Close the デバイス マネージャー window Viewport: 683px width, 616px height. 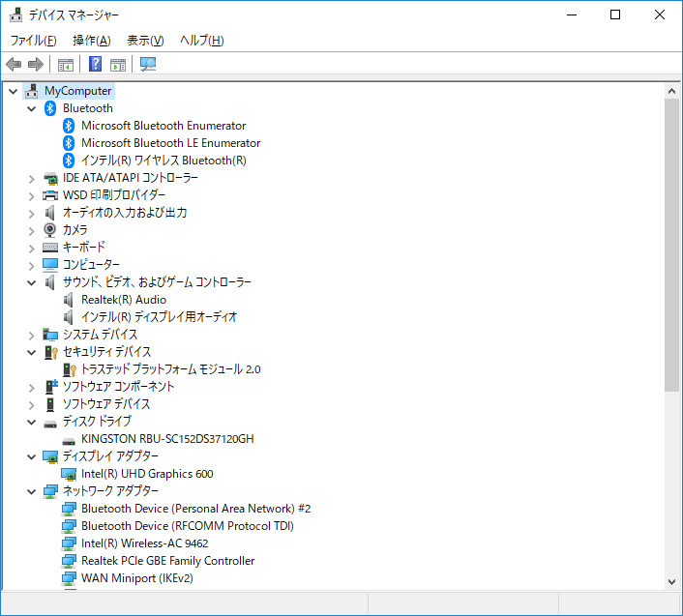pos(660,15)
